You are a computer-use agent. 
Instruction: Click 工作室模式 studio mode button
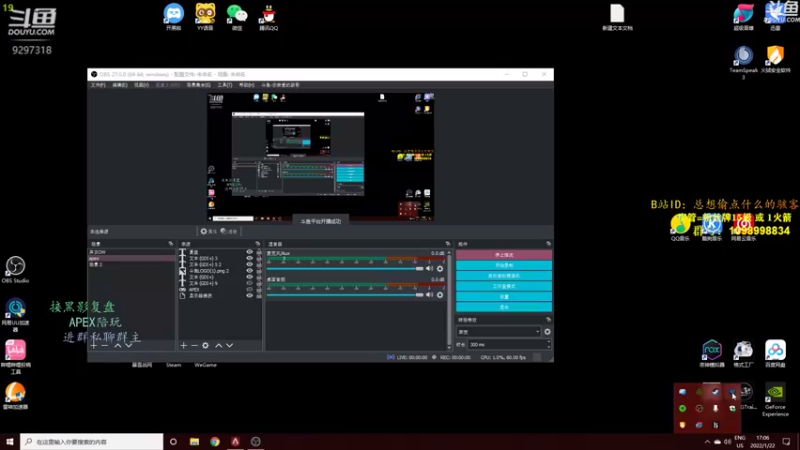(x=504, y=286)
